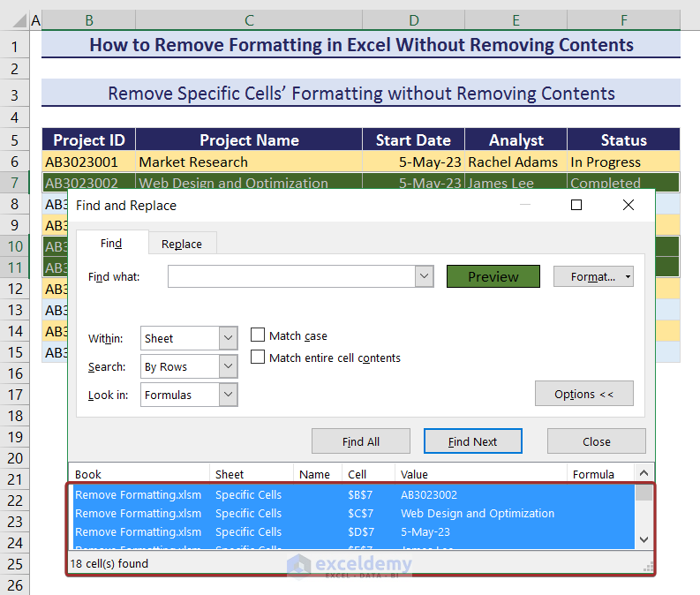Select column A header
The height and width of the screenshot is (595, 700).
click(x=35, y=20)
